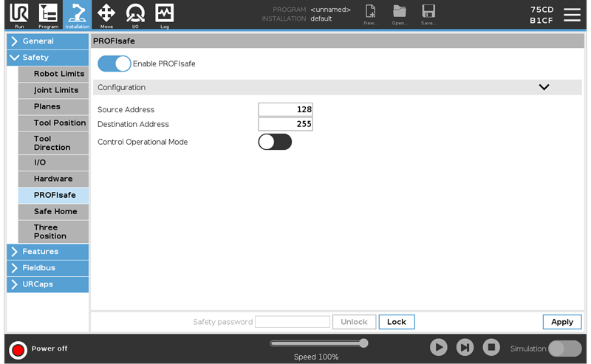Expand the General section
Screen dimensions: 591x364
tap(47, 41)
